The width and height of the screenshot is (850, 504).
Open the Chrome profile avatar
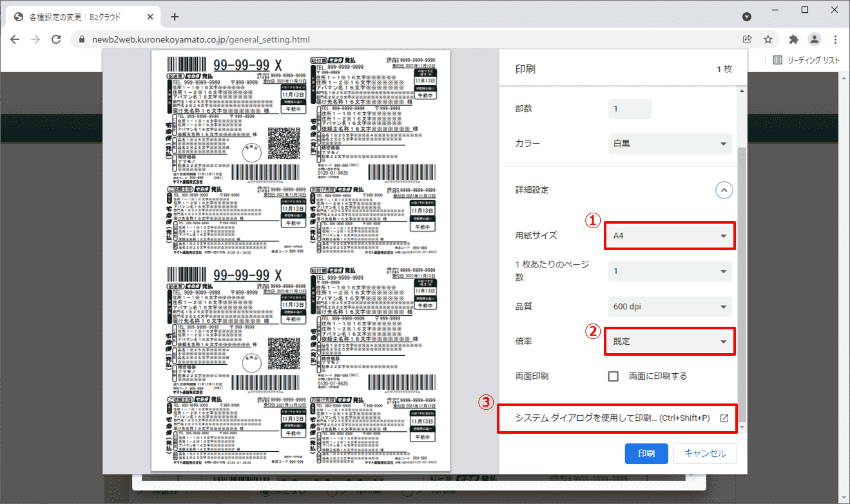815,39
